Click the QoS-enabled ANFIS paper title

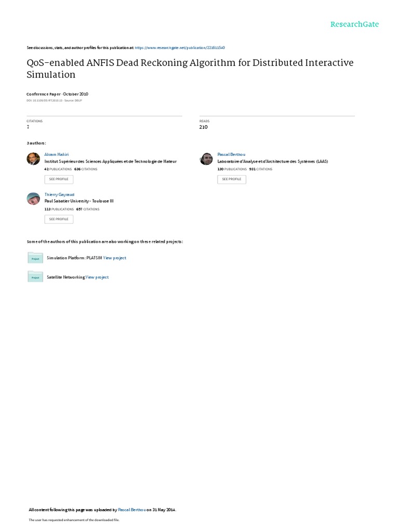tap(190, 69)
